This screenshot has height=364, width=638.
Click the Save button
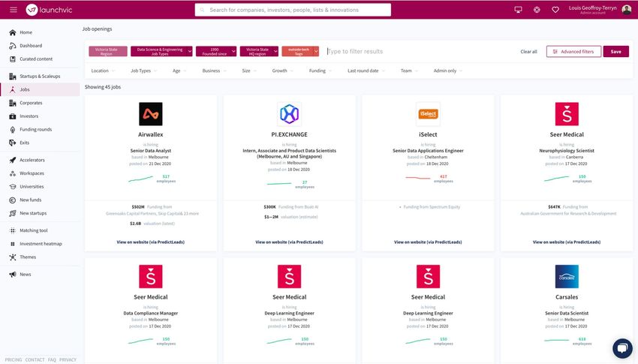click(615, 52)
